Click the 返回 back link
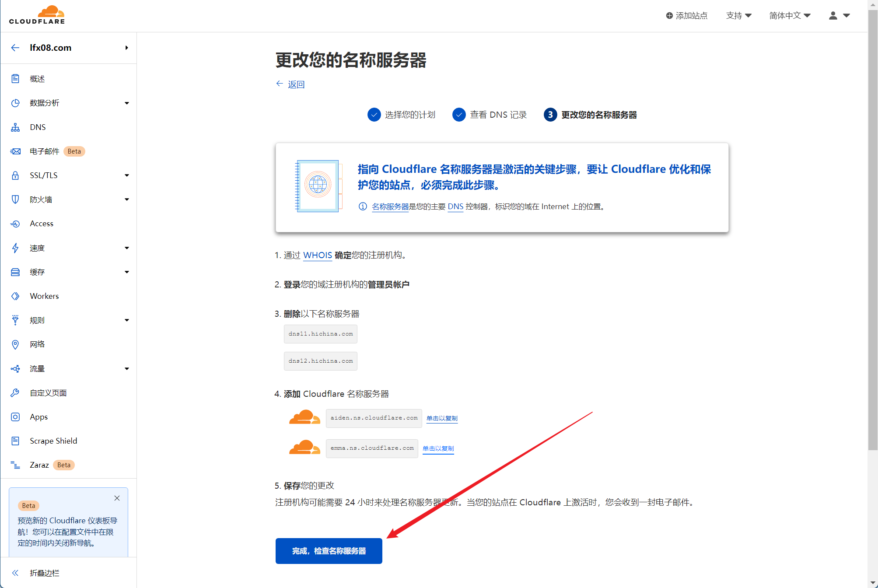This screenshot has height=588, width=878. pyautogui.click(x=290, y=84)
